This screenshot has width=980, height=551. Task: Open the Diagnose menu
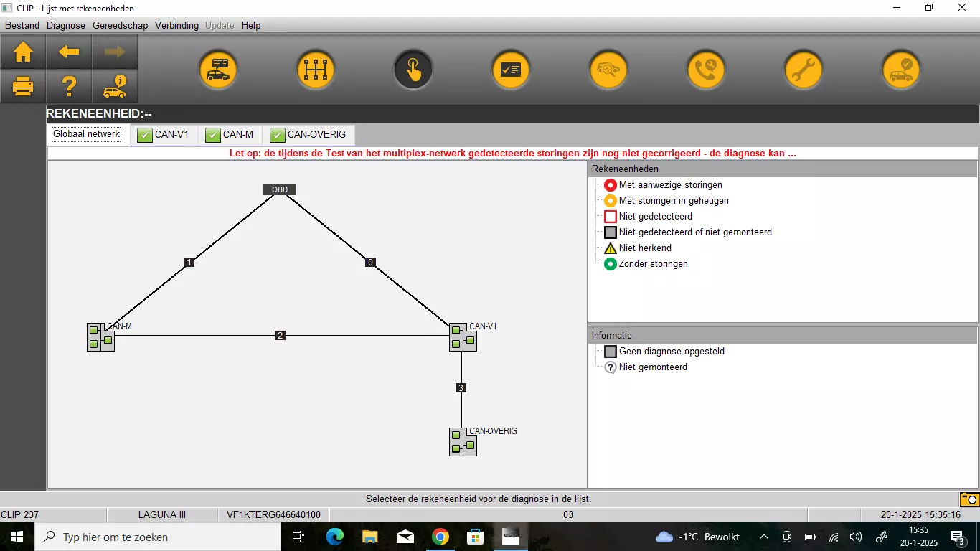66,25
